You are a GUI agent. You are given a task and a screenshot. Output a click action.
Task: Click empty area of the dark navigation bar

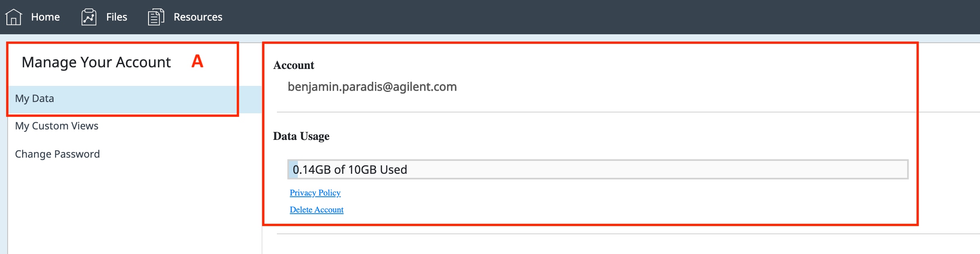[x=563, y=17]
